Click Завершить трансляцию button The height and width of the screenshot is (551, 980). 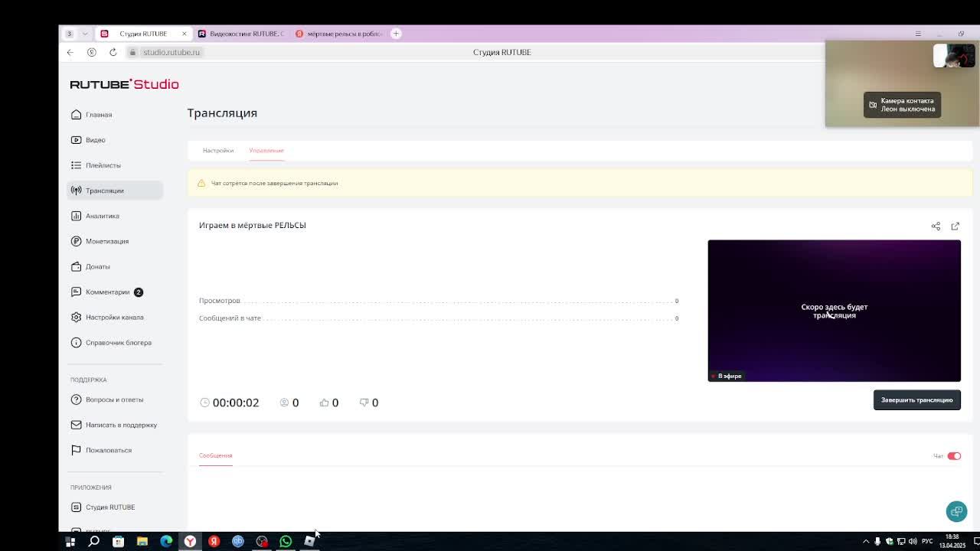tap(916, 400)
